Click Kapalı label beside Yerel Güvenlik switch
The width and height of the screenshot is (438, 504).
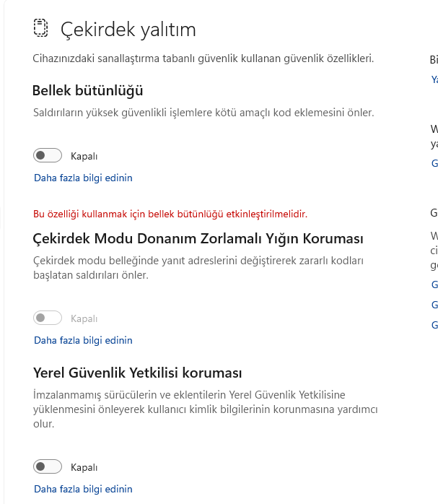84,467
